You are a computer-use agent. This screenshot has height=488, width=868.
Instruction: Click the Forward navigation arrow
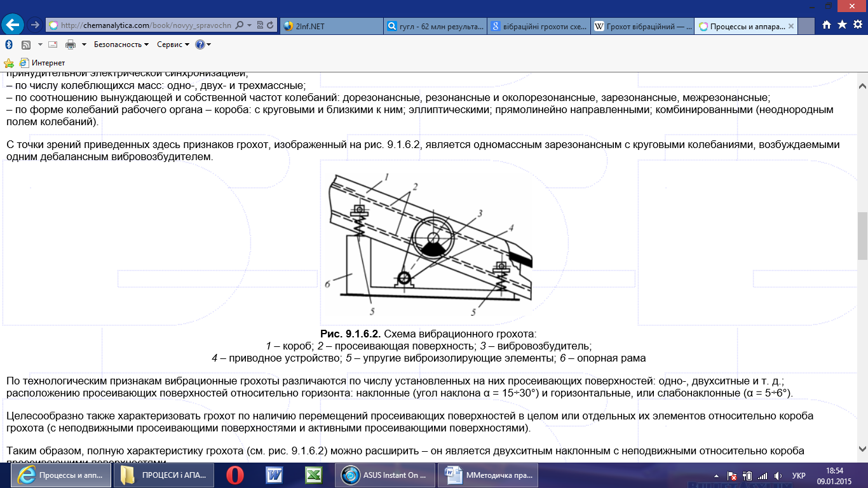point(35,25)
